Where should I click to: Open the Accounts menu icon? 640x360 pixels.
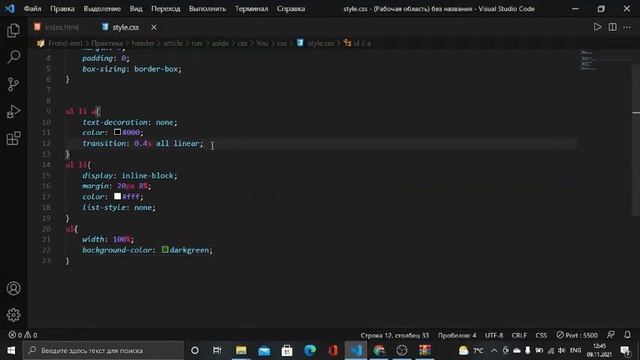coord(13,289)
